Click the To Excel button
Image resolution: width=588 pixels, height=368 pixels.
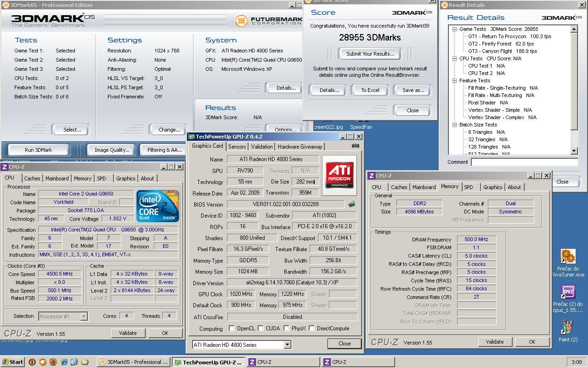point(370,90)
